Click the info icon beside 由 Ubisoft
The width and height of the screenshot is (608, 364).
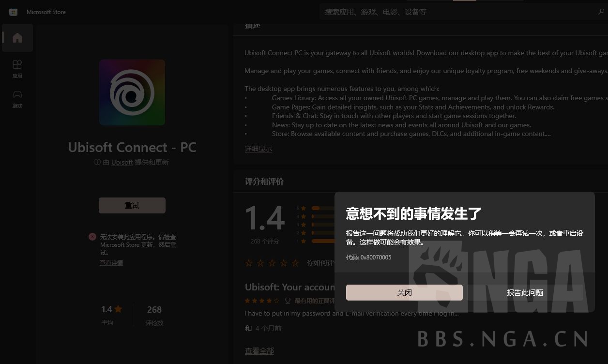pyautogui.click(x=97, y=163)
